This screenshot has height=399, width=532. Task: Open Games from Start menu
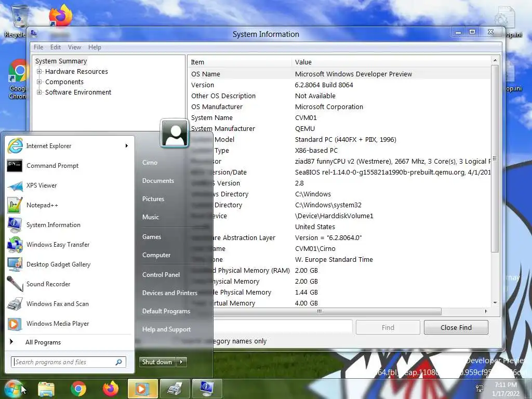(x=152, y=237)
